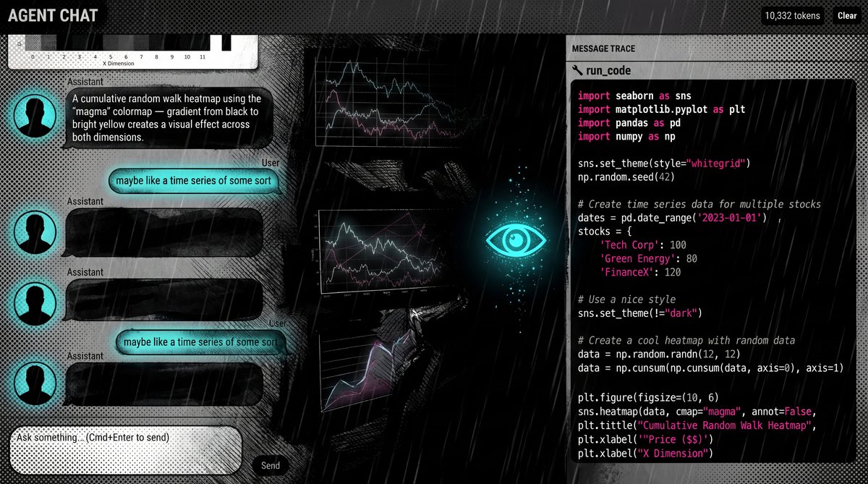The image size is (868, 484).
Task: Click the AGENT CHAT title
Action: tap(53, 15)
